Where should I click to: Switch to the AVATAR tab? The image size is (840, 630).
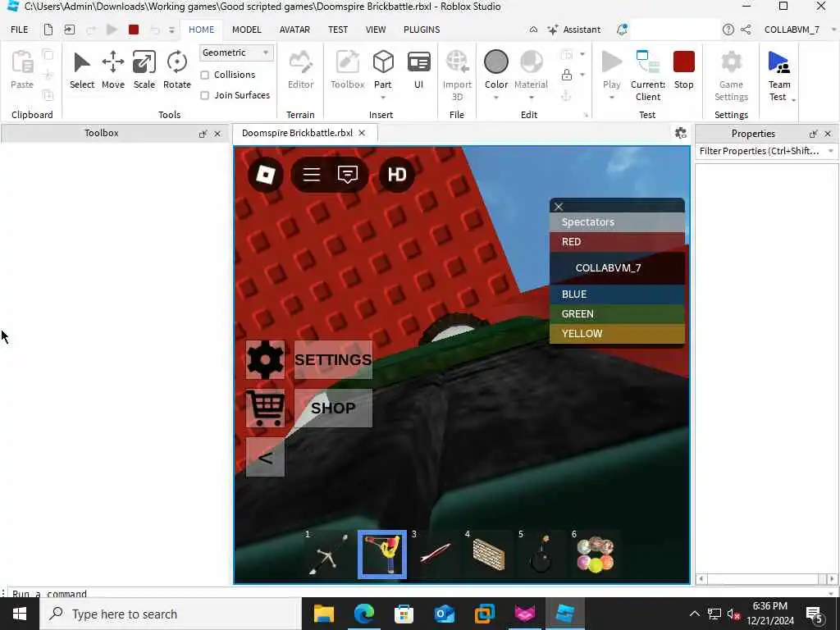click(x=294, y=30)
